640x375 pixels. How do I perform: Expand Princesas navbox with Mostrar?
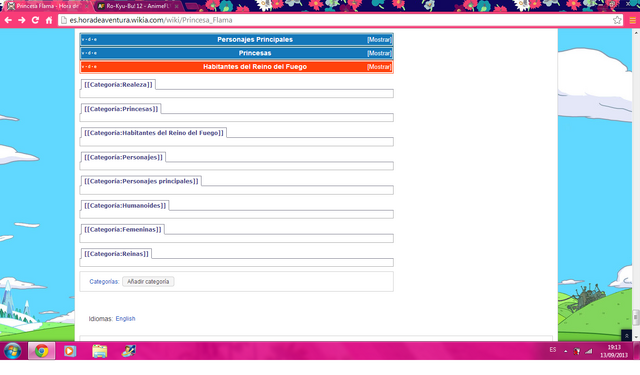pos(379,53)
